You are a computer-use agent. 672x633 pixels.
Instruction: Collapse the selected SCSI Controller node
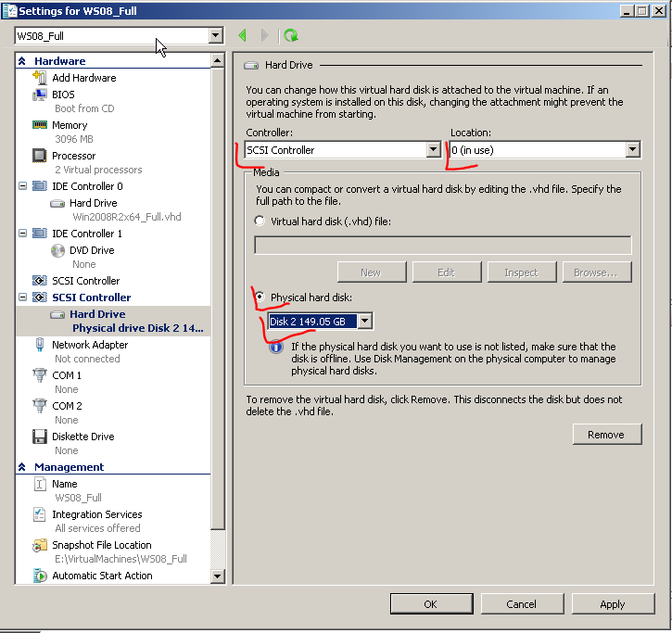pyautogui.click(x=23, y=297)
